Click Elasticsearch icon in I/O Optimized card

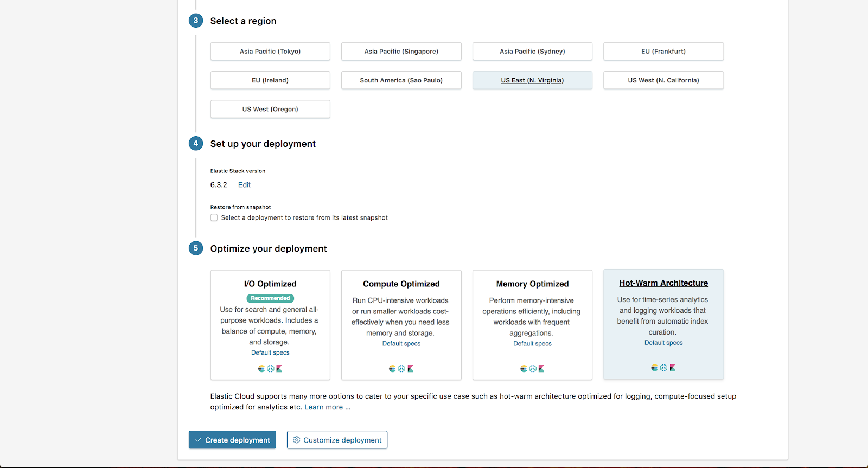261,369
